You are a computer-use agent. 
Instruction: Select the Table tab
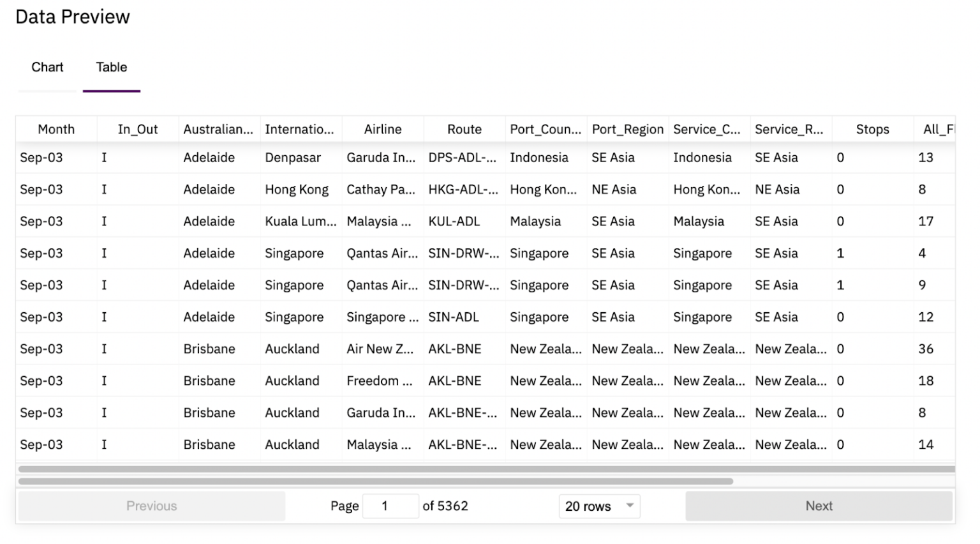tap(112, 68)
